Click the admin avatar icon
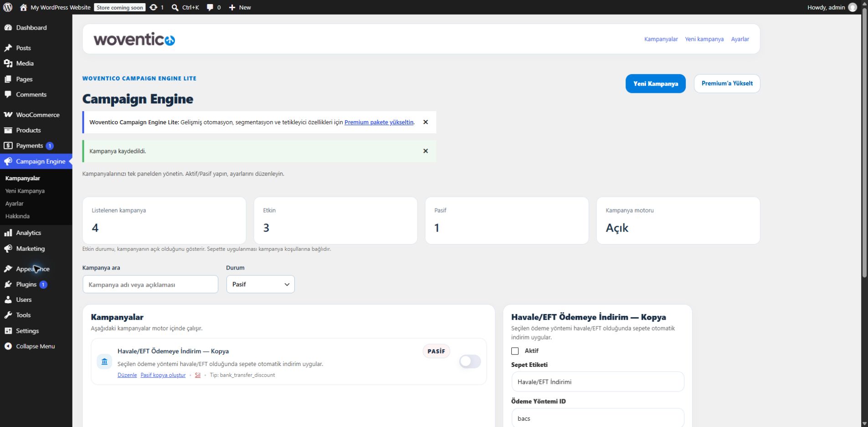Viewport: 868px width, 427px height. (853, 7)
